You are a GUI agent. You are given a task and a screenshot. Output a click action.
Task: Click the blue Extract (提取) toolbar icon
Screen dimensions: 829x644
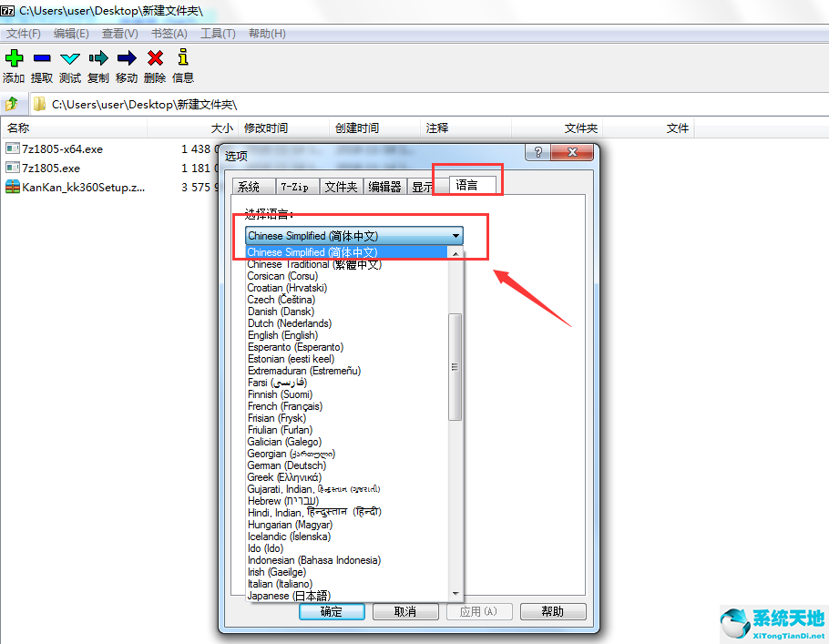42,58
